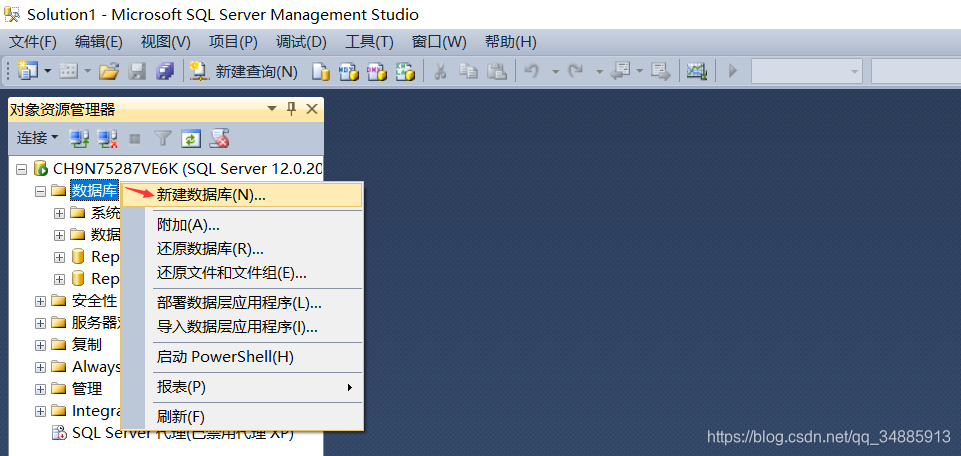Viewport: 961px width, 456px height.
Task: Click the Save floppy disk icon
Action: coord(137,71)
